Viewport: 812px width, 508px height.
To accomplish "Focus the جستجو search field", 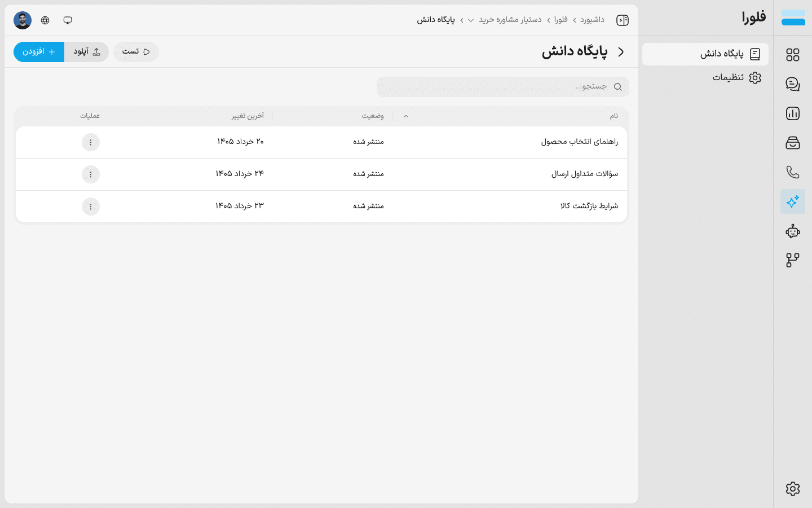I will pos(503,87).
